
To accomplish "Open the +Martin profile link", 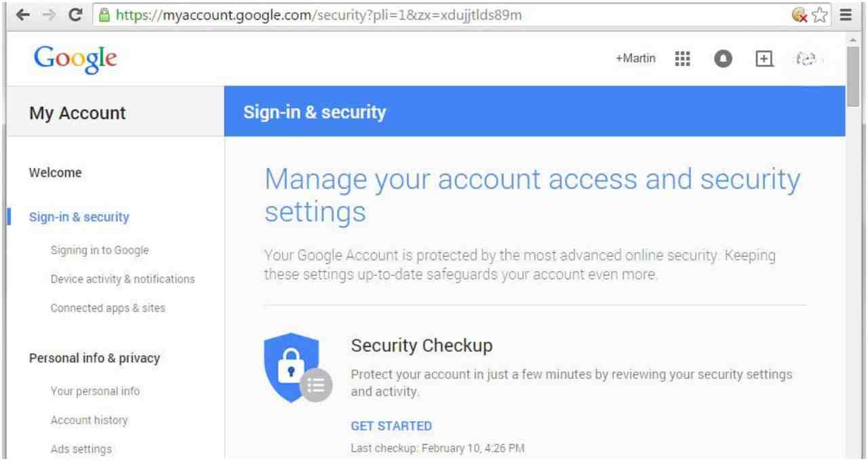I will (635, 58).
